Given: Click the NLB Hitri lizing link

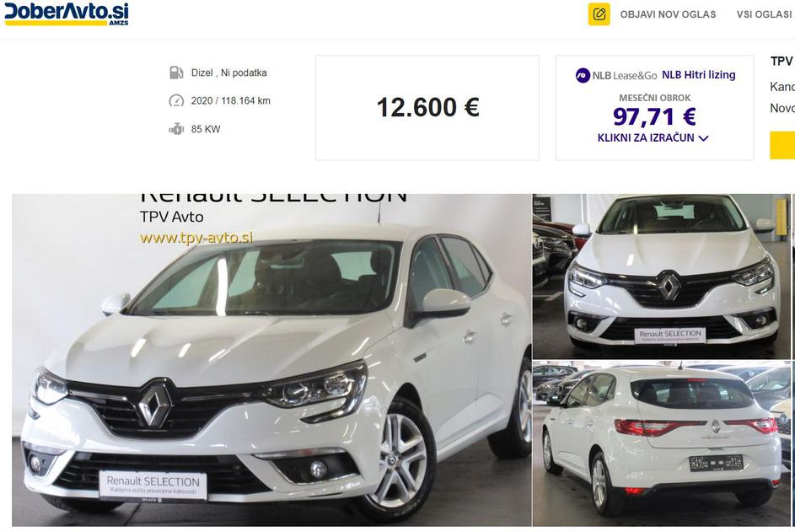Looking at the screenshot, I should 699,74.
